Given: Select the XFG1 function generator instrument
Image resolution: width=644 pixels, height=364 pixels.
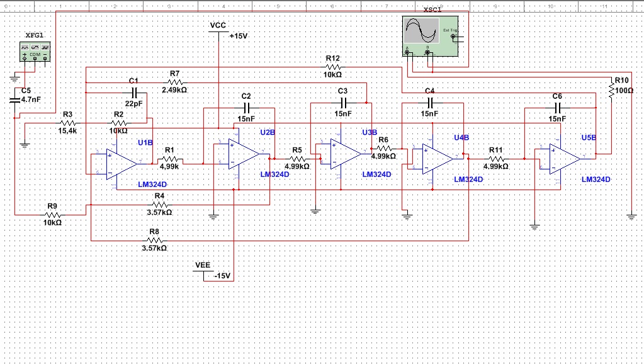Looking at the screenshot, I should tap(34, 51).
